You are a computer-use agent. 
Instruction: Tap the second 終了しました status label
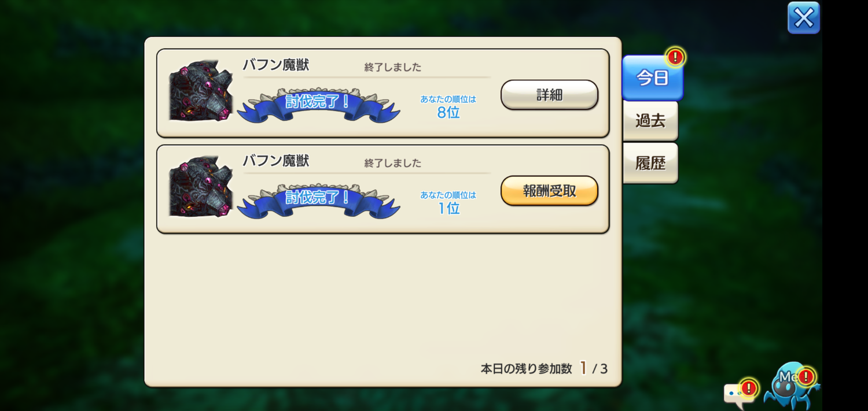(x=393, y=163)
